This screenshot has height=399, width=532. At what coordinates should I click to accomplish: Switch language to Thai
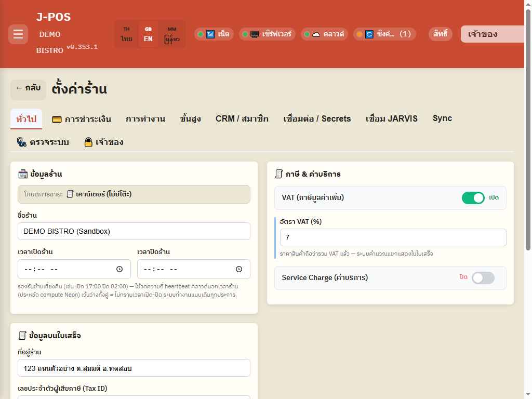[x=127, y=34]
